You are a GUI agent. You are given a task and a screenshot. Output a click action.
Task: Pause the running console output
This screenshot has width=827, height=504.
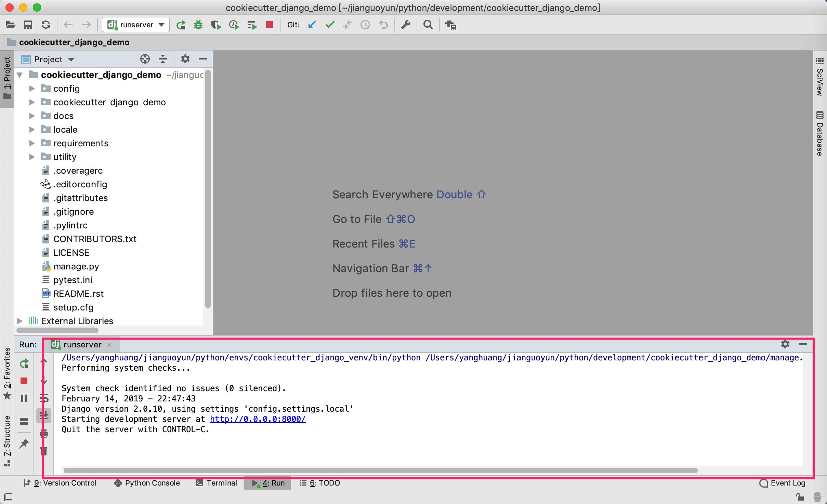24,398
